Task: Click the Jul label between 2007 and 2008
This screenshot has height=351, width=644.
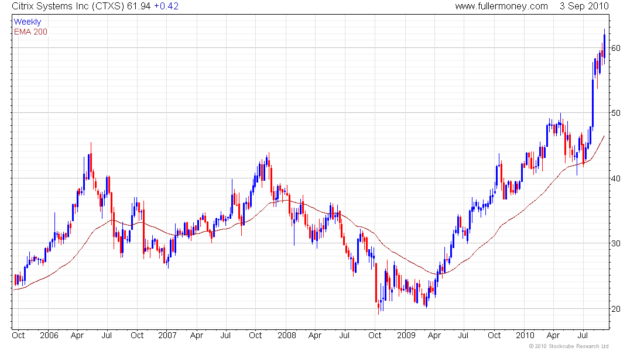Action: pos(225,335)
